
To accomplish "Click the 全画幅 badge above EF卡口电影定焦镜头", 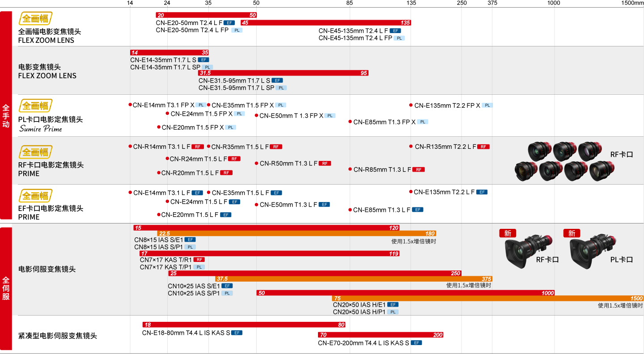I will (x=35, y=196).
